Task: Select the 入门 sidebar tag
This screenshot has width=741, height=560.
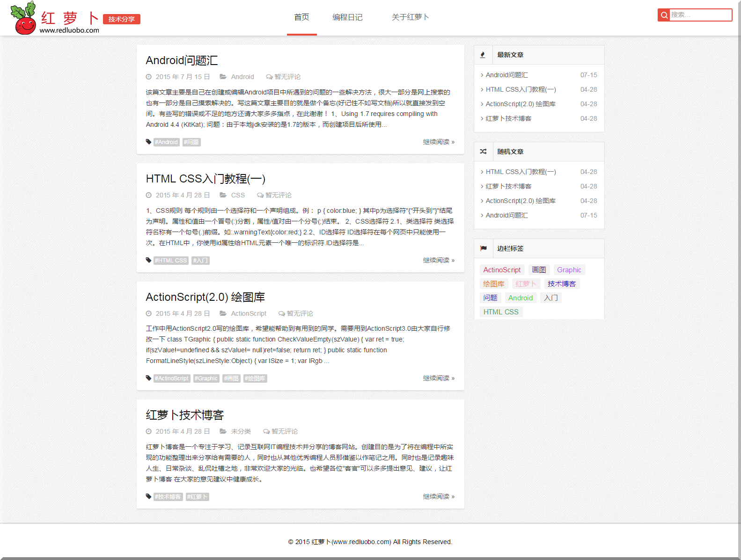Action: 551,298
